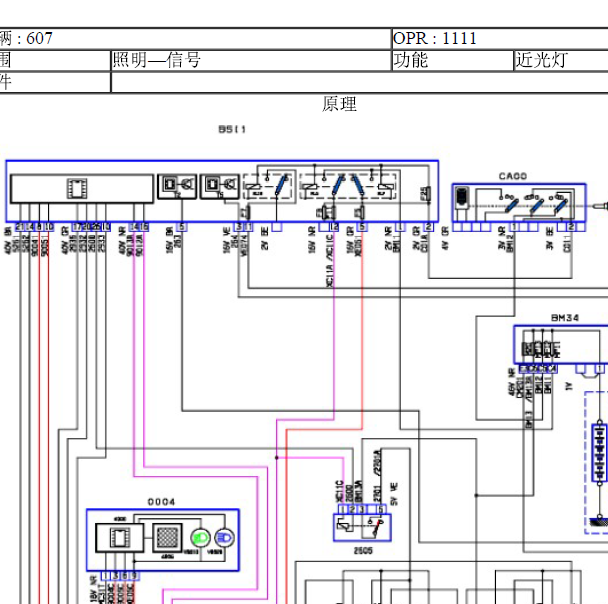Click the 功能 table cell
608x604 pixels.
[x=452, y=60]
